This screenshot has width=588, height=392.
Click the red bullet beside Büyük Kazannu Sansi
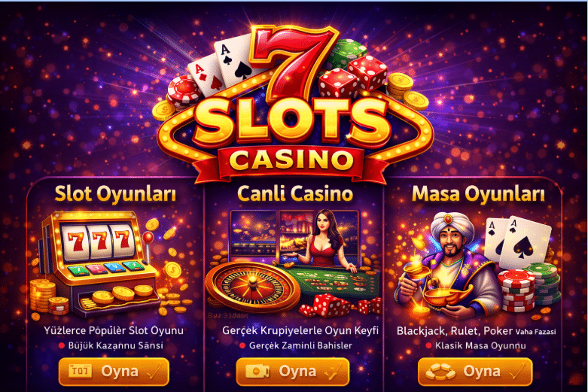tap(62, 345)
